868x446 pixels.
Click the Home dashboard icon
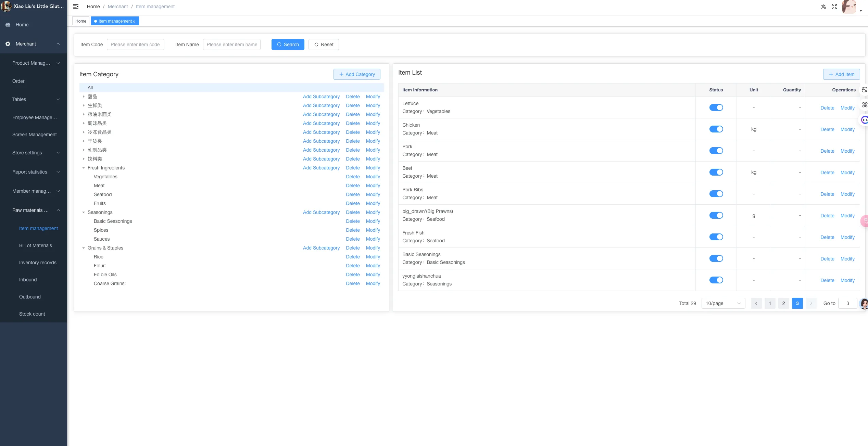click(x=8, y=25)
